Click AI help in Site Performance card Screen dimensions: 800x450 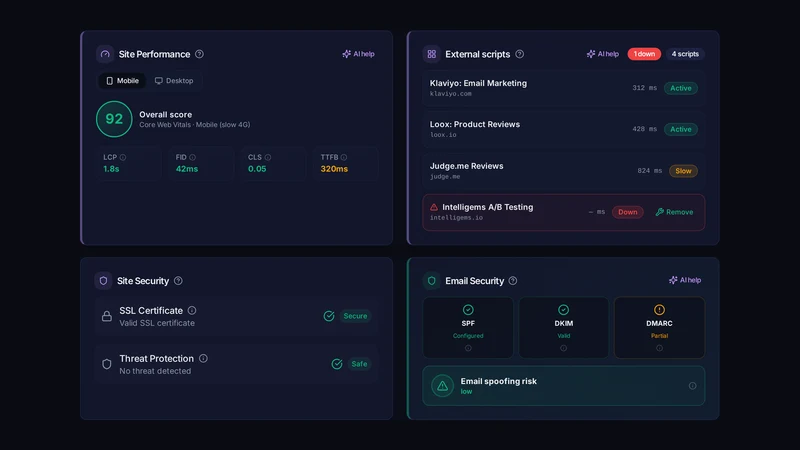pyautogui.click(x=358, y=54)
